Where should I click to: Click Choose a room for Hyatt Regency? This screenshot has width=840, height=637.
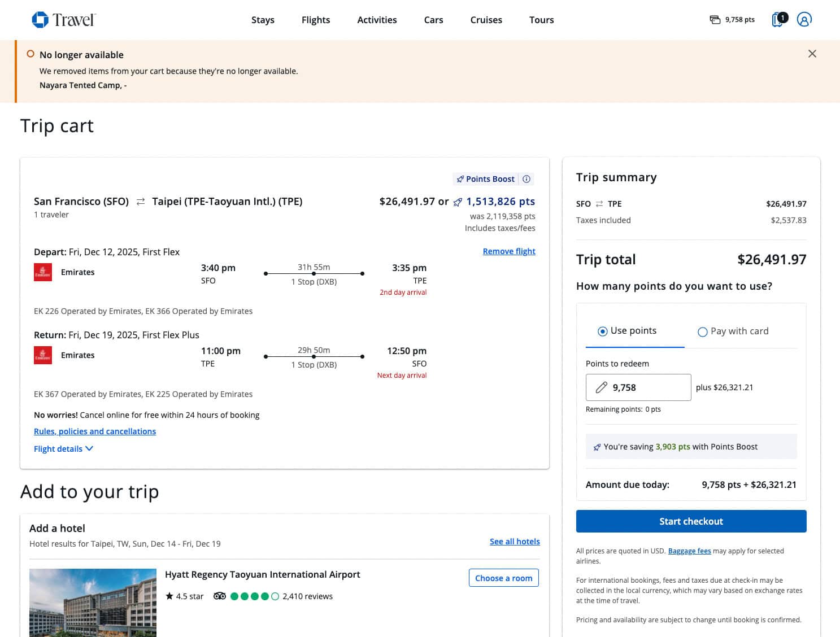(x=503, y=578)
